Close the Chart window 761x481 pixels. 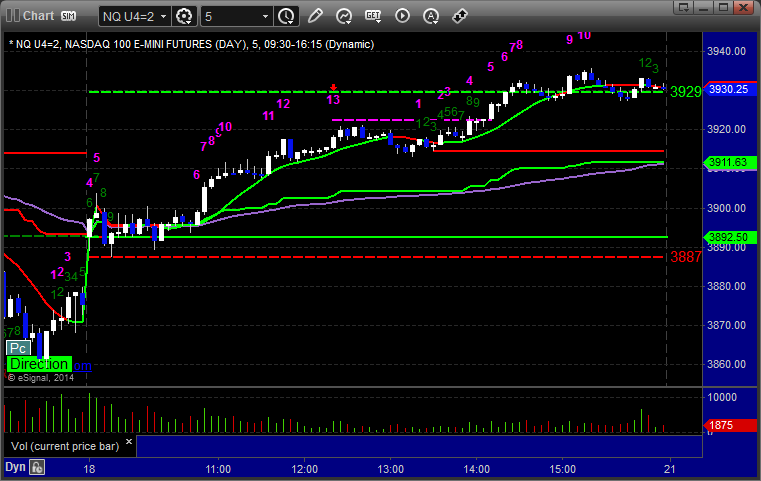click(743, 7)
